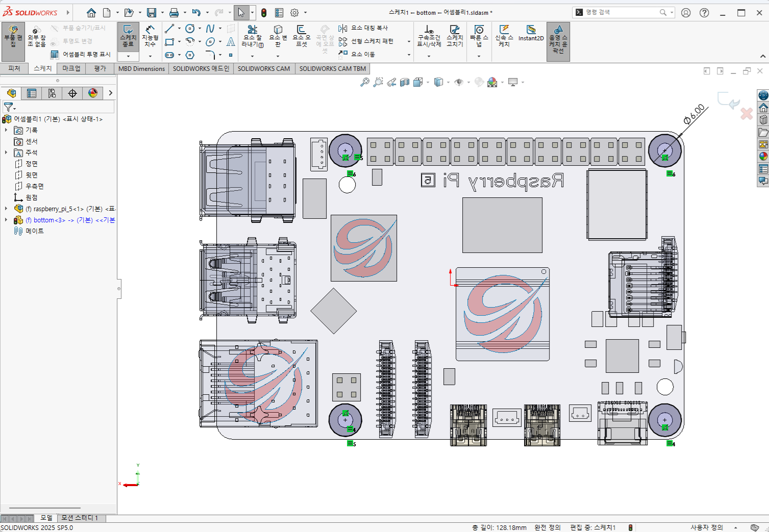Open the Section View tool
Screen dimensions: 769x532
[405, 82]
